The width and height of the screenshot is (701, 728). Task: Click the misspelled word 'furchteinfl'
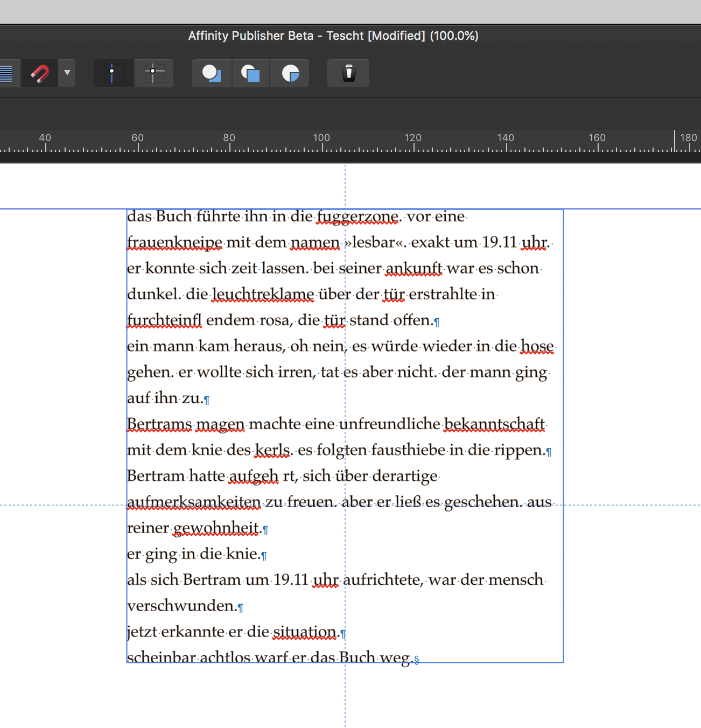tap(164, 320)
